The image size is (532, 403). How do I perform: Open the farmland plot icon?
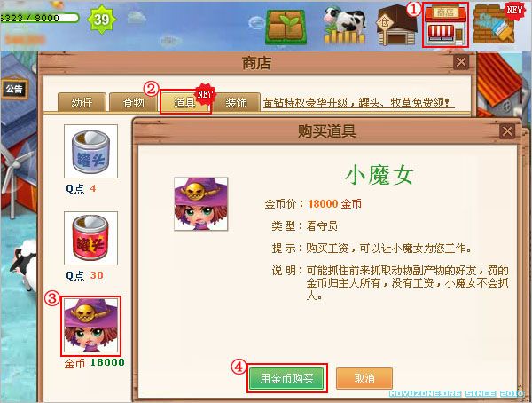(x=286, y=28)
